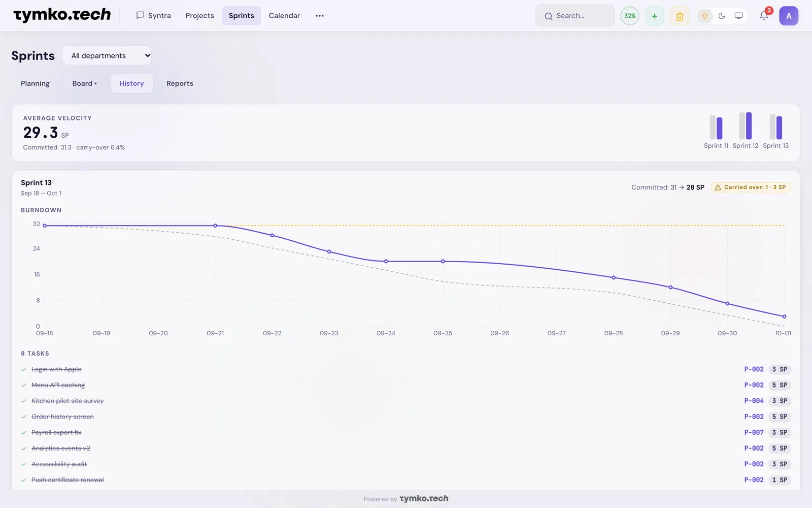This screenshot has width=812, height=508.
Task: Open the Sprints navigation item
Action: (x=241, y=16)
